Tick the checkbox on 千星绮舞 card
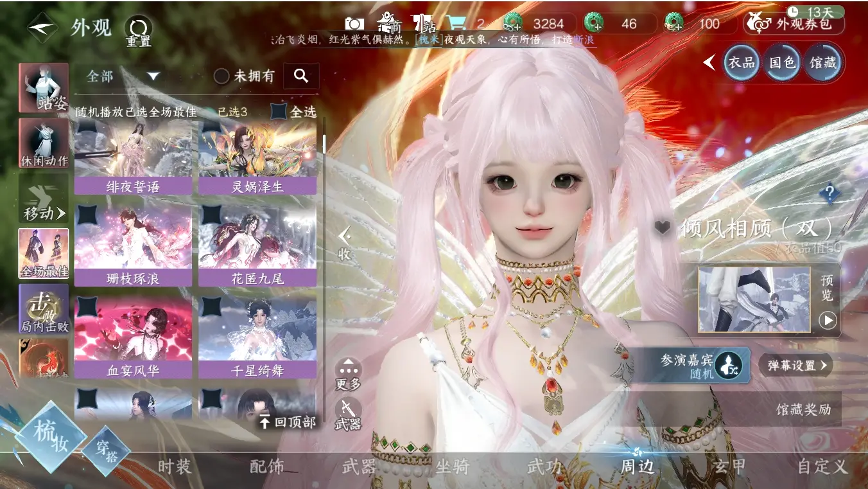Viewport: 868px width, 489px height. point(212,307)
